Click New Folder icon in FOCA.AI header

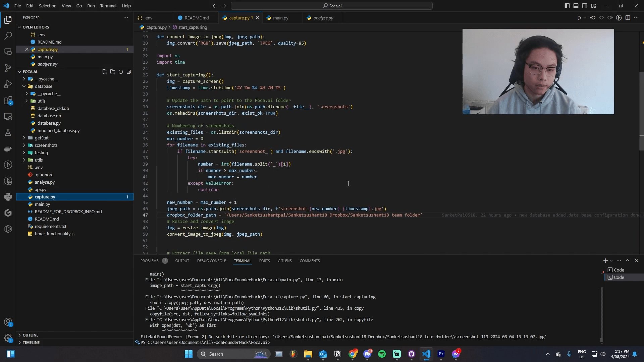coord(113,72)
